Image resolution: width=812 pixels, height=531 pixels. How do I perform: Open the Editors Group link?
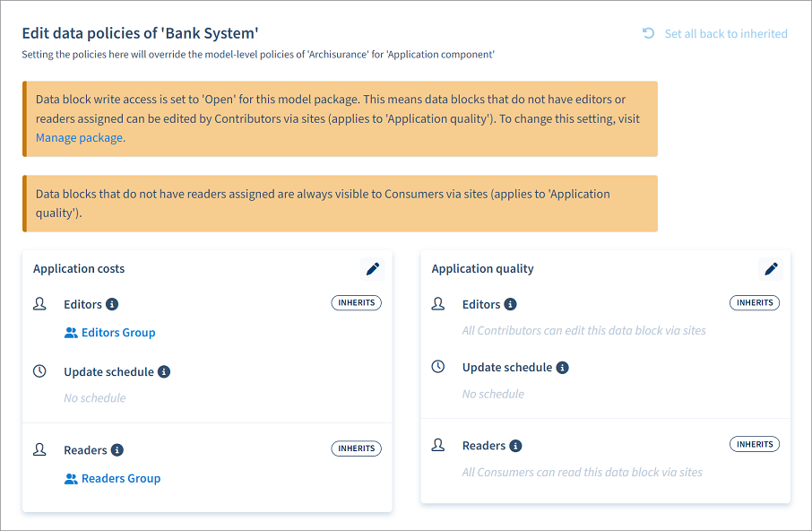tap(118, 333)
